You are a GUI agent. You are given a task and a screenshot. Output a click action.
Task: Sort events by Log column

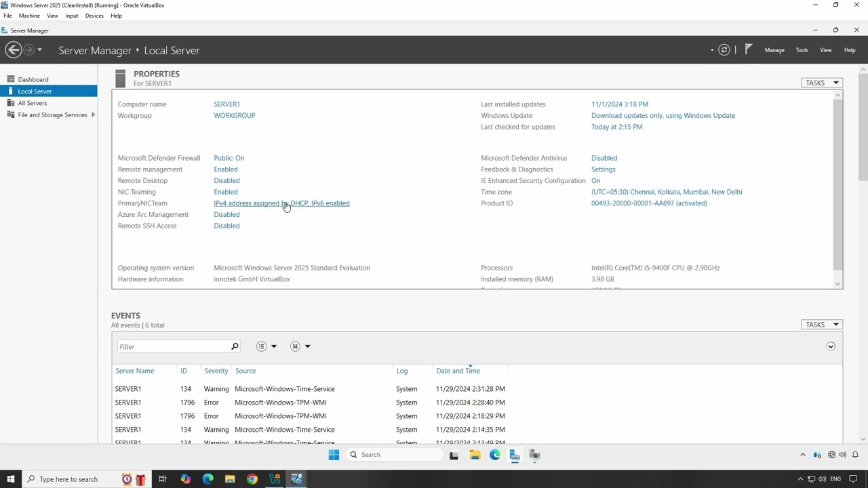pyautogui.click(x=402, y=371)
